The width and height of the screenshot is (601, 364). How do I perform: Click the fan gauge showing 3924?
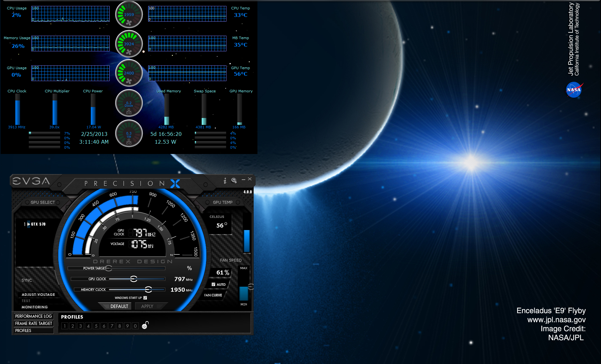[129, 44]
